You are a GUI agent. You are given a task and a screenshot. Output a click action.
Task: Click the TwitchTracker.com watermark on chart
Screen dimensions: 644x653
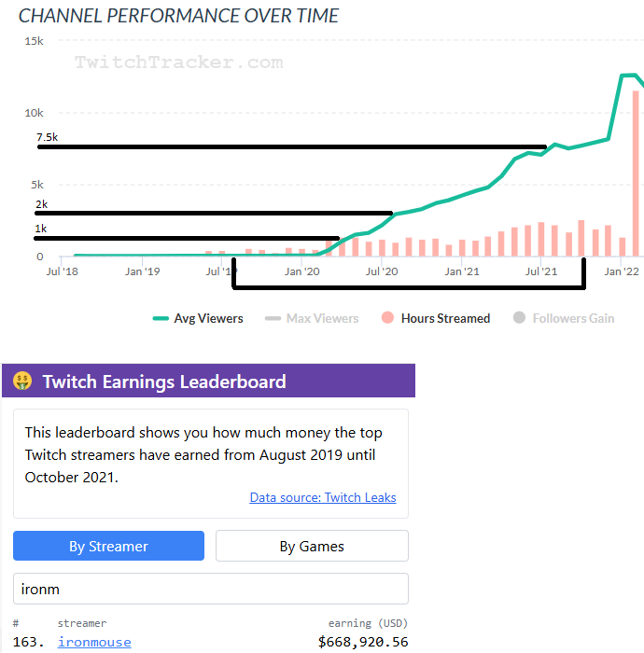point(178,63)
